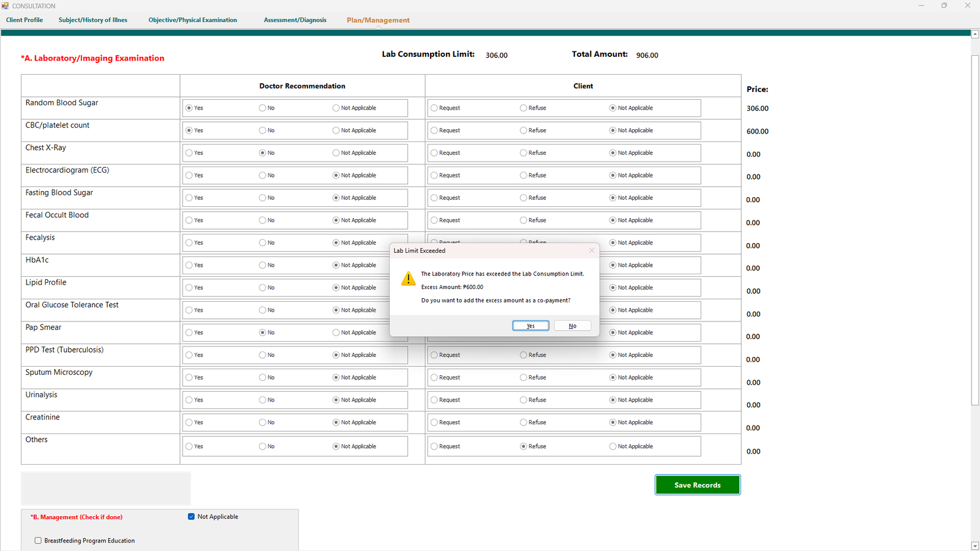Click Yes in Lab Limit Exceeded dialog

tap(530, 326)
